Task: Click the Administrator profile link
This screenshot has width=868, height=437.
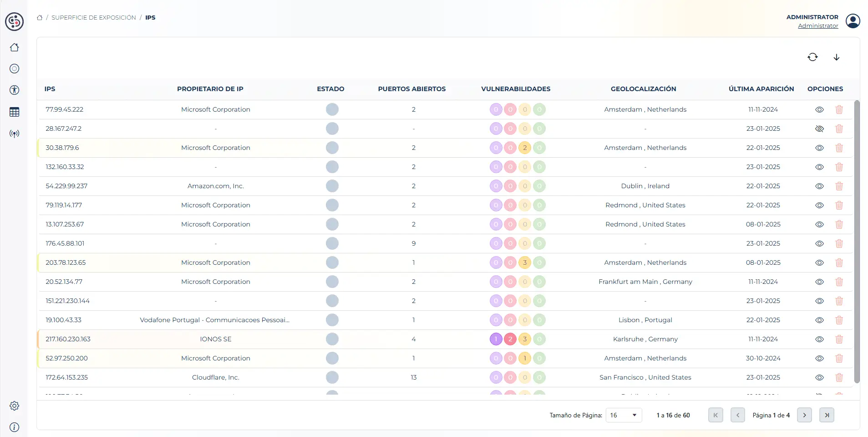Action: [818, 26]
